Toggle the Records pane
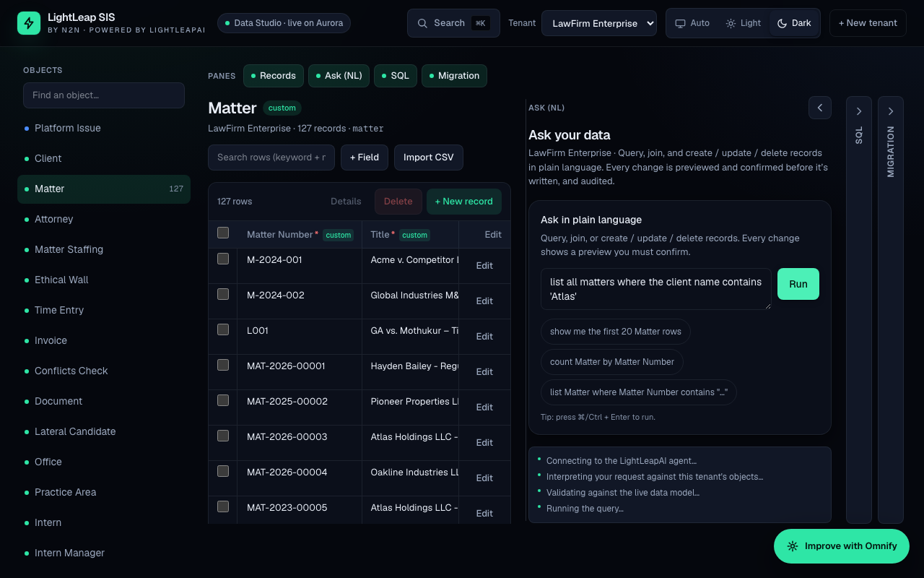Screen dimensions: 924x578 point(274,76)
